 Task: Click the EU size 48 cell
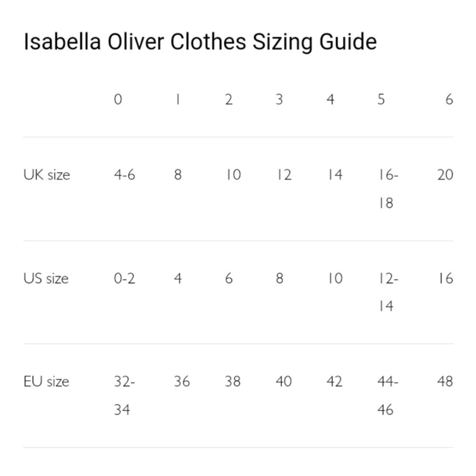click(445, 382)
